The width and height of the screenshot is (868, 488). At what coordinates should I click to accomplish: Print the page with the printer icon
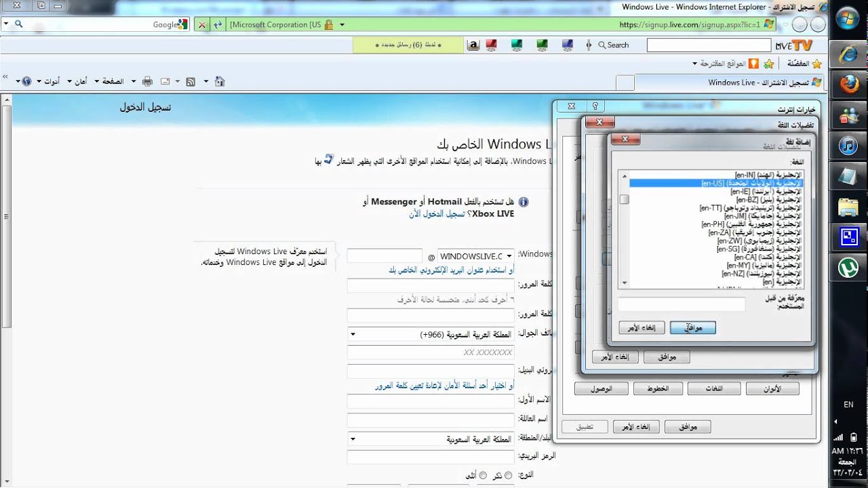point(147,81)
